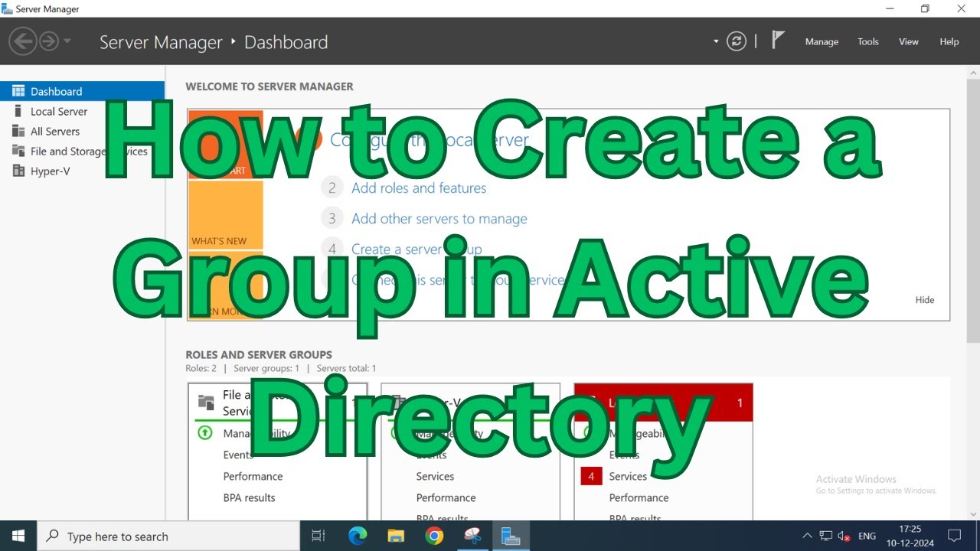
Task: Click the ENG language indicator
Action: pyautogui.click(x=867, y=536)
